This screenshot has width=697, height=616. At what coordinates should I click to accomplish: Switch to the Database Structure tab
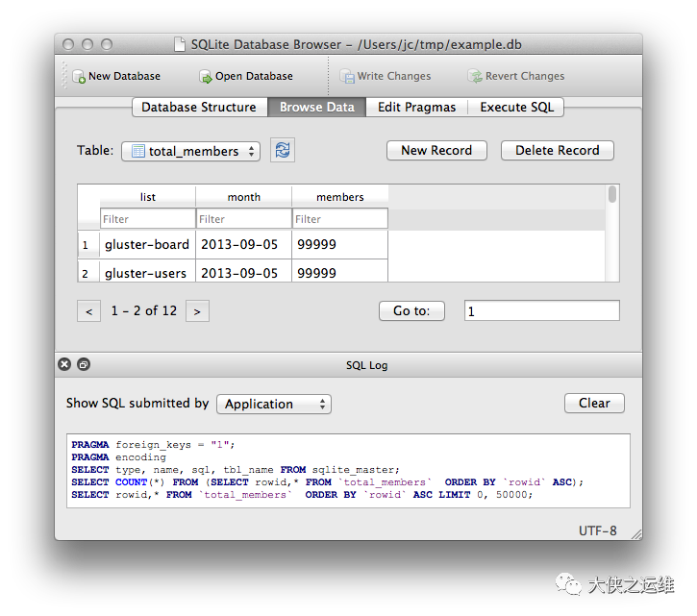pos(200,107)
